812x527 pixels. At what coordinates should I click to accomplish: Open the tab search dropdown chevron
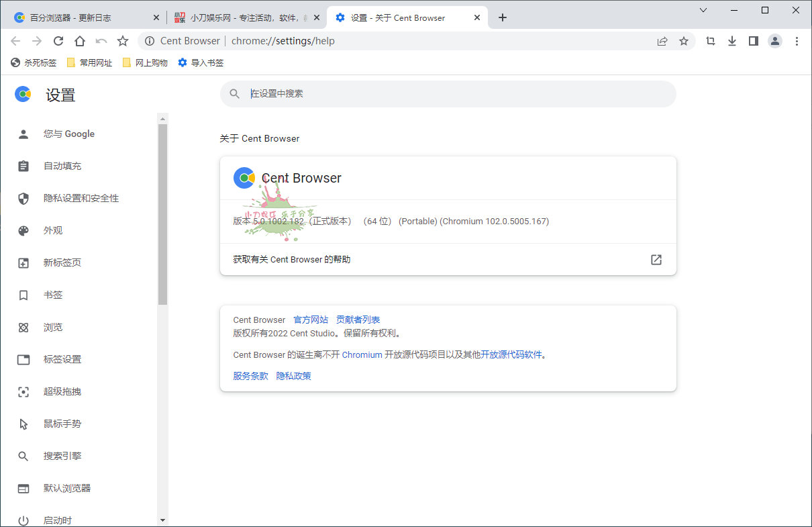click(703, 10)
